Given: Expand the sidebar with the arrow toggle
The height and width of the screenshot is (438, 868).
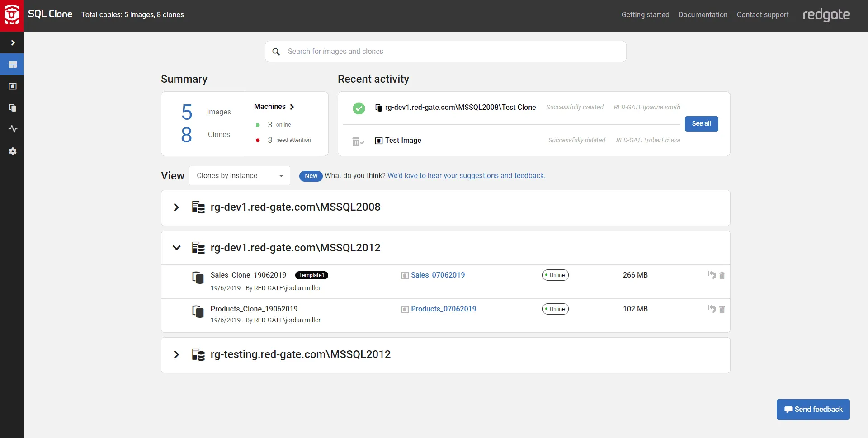Looking at the screenshot, I should (12, 42).
